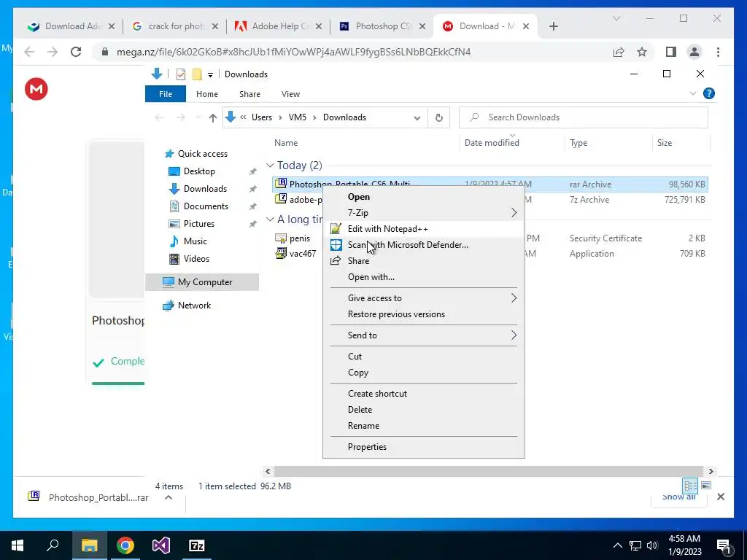Click Copy in the context menu
747x560 pixels.
(x=424, y=373)
